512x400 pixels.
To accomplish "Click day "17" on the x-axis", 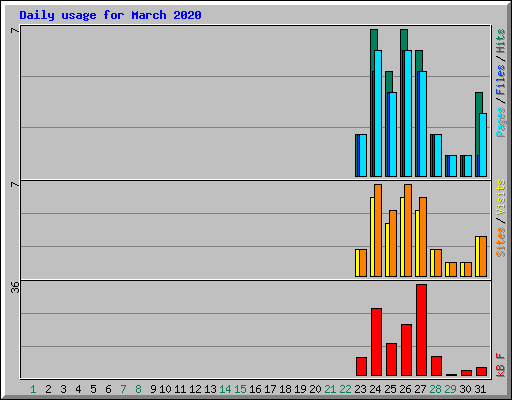I will (270, 389).
